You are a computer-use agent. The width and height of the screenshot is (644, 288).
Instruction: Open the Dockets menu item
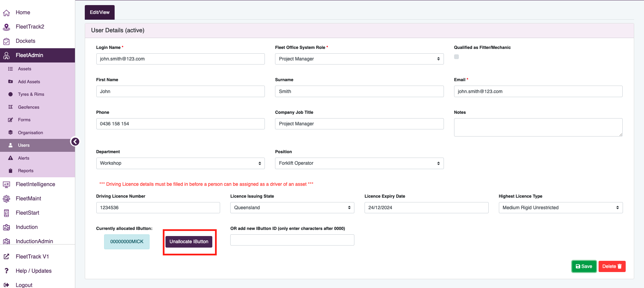(x=25, y=41)
